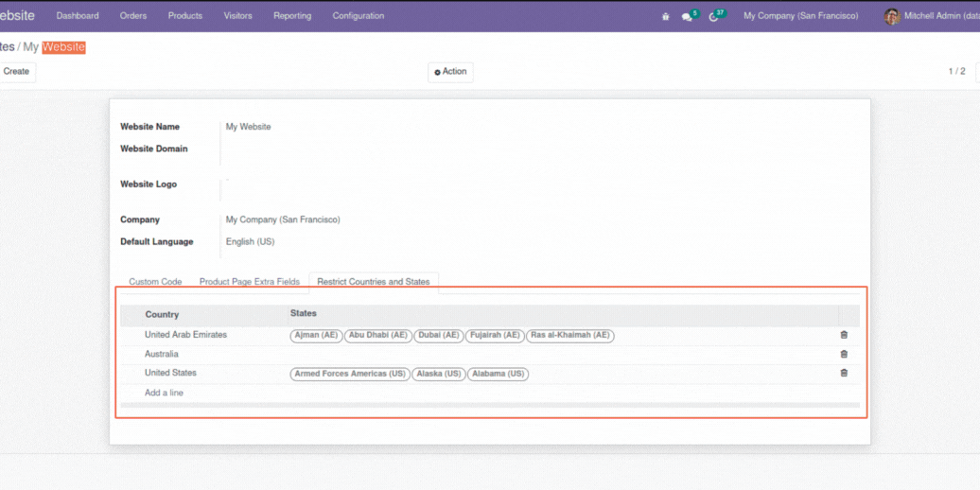
Task: Click the Ajman (AE) state tag
Action: click(316, 336)
